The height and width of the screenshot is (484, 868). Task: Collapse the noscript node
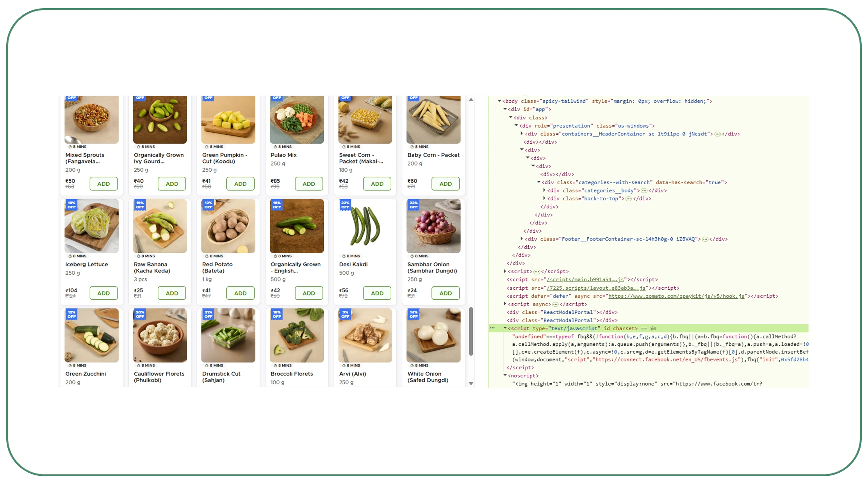click(x=505, y=375)
